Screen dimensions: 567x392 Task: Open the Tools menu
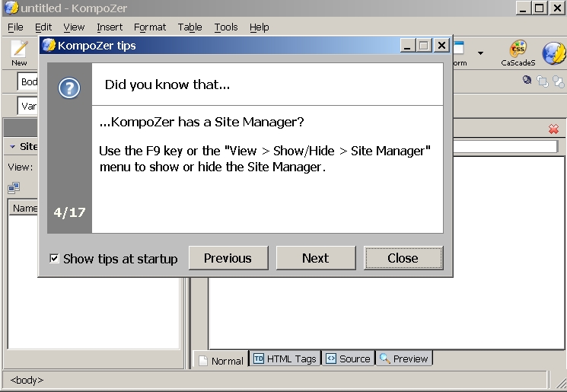pos(226,27)
